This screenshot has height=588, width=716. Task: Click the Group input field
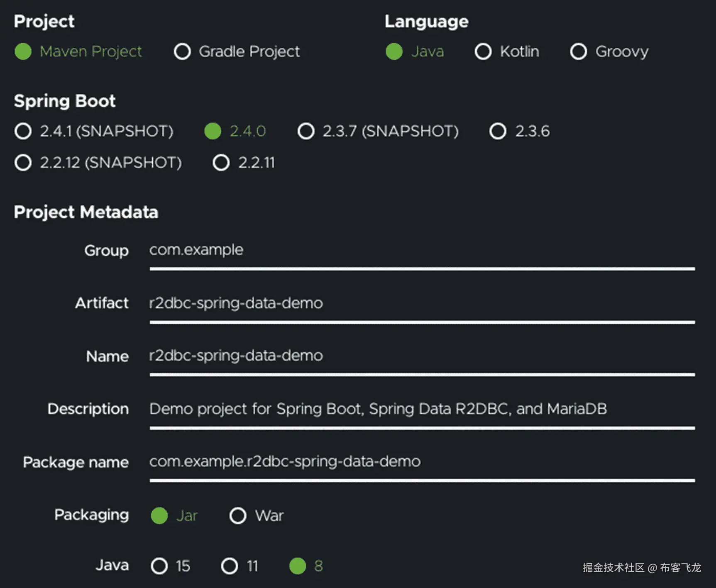click(x=421, y=251)
